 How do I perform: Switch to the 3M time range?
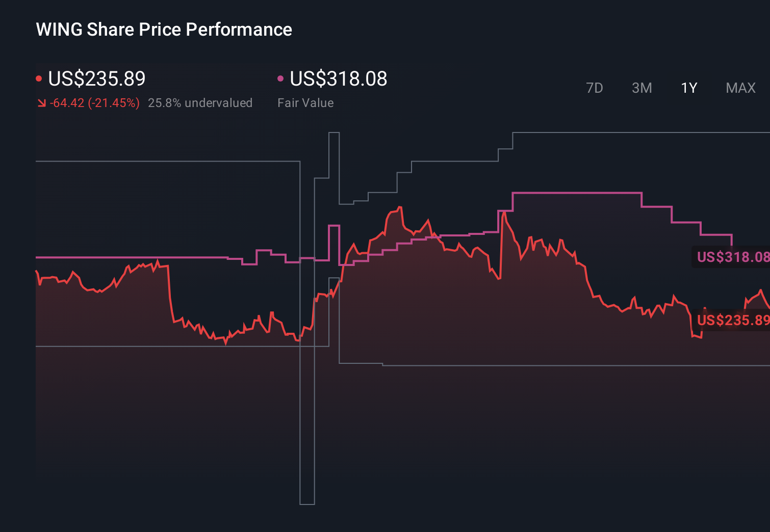pos(641,88)
